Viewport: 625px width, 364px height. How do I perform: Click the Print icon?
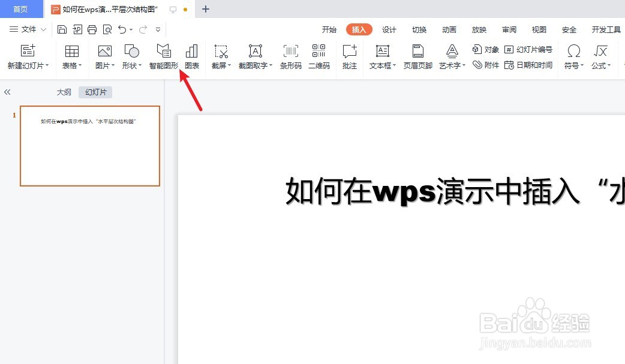tap(92, 29)
